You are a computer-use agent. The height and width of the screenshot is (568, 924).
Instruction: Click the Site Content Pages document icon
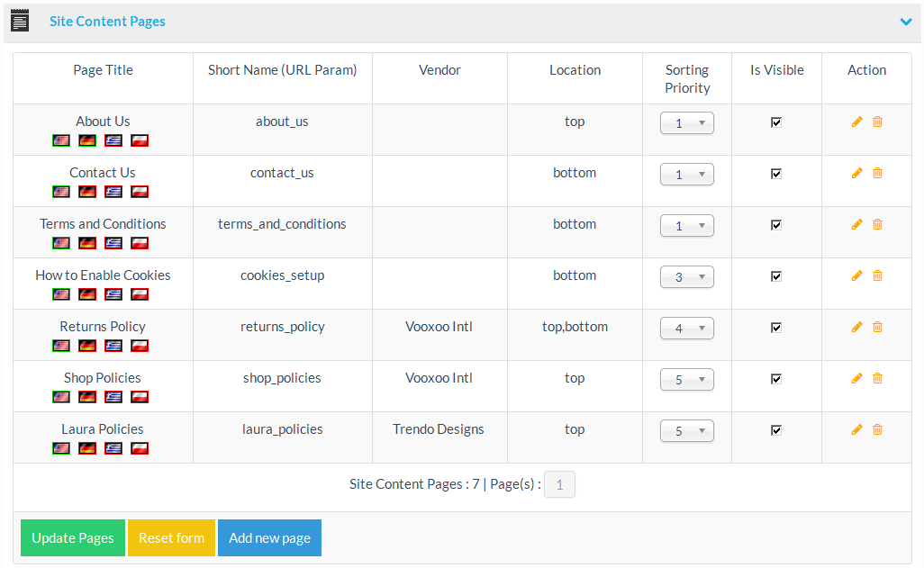tap(20, 21)
